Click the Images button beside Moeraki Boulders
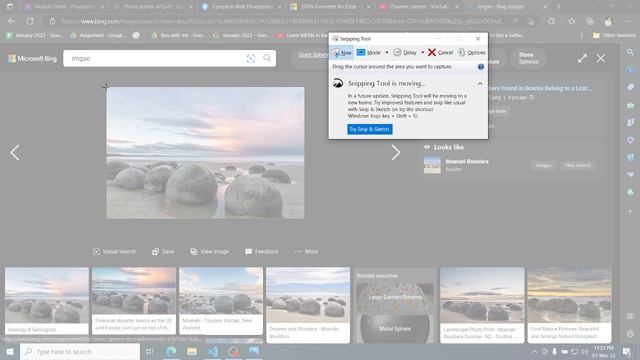The image size is (640, 360). [x=543, y=165]
